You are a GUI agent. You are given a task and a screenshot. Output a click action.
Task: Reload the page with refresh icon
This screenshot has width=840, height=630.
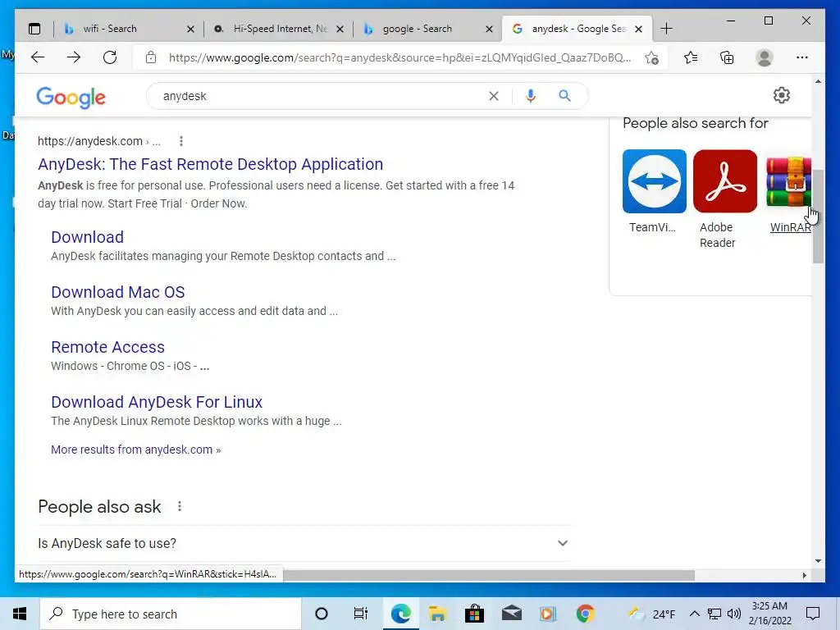click(x=110, y=57)
